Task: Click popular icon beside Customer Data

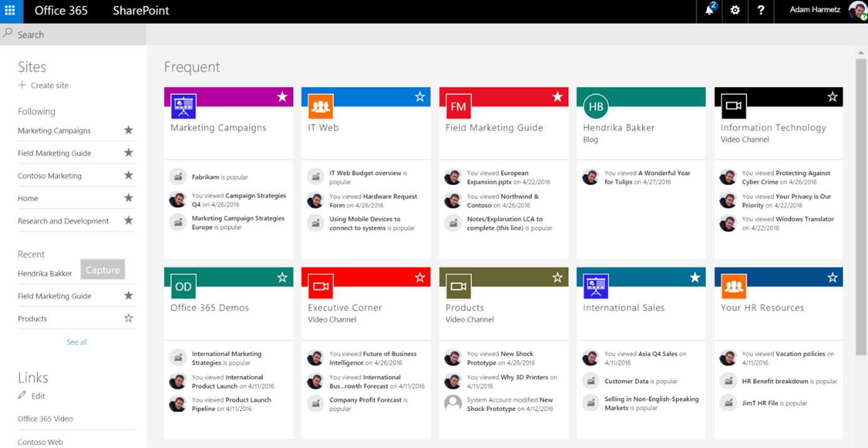Action: (591, 381)
